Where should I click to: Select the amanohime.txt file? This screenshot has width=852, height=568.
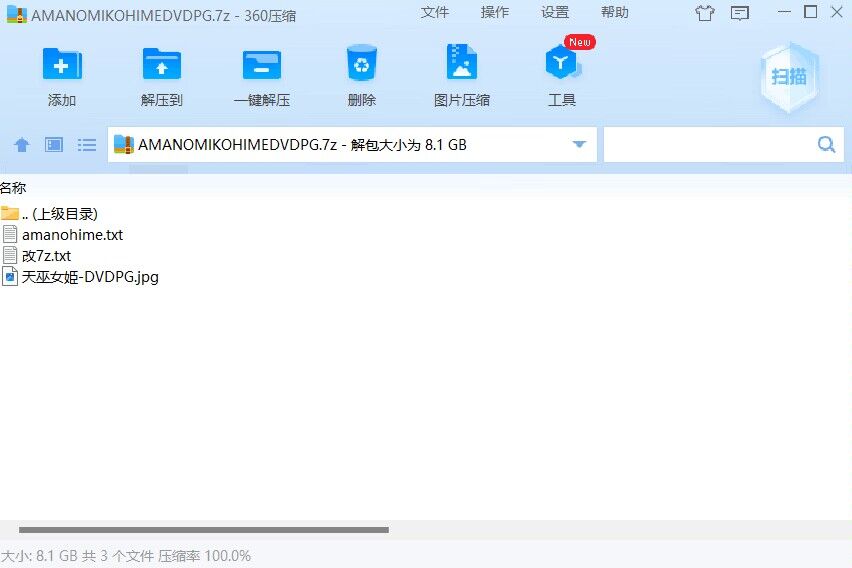[x=72, y=235]
